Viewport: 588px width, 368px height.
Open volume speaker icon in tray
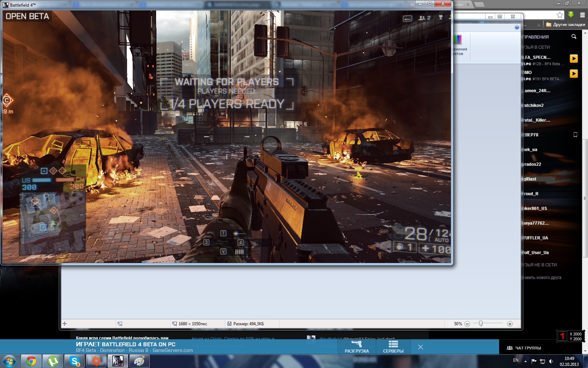coord(551,361)
